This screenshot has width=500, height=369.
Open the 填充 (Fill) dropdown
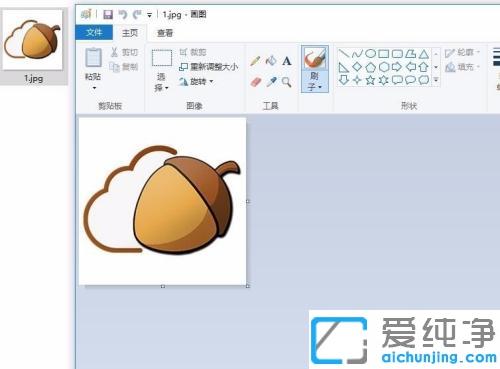click(x=462, y=67)
